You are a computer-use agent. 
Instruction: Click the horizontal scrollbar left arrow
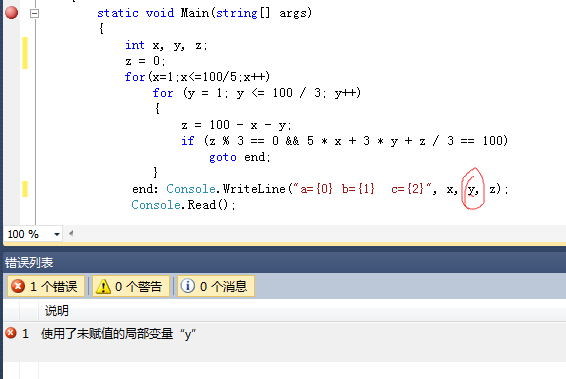pos(71,234)
